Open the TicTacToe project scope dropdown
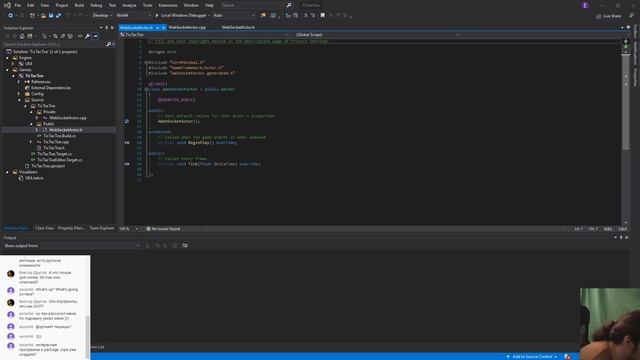This screenshot has width=640, height=360. pyautogui.click(x=204, y=35)
